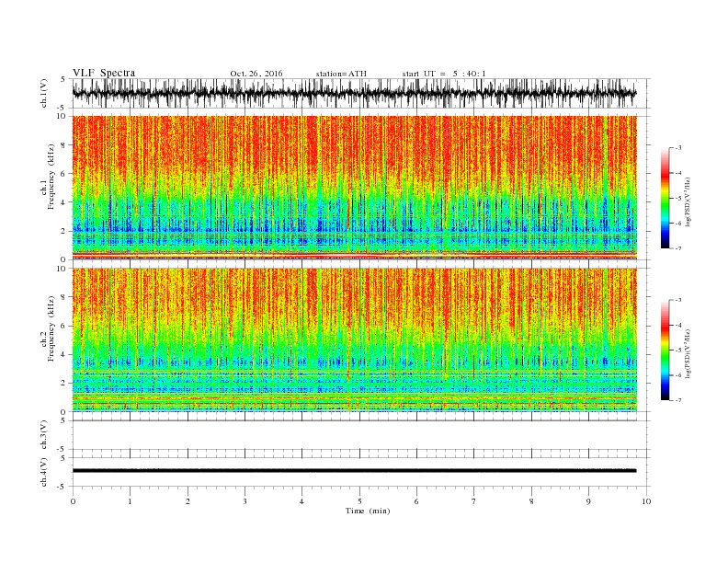Select the 'Time (min)' axis title
This screenshot has width=728, height=563.
(x=368, y=511)
